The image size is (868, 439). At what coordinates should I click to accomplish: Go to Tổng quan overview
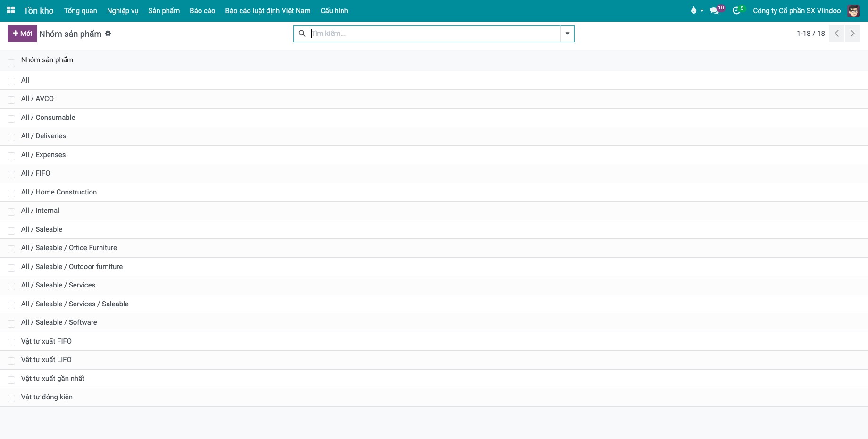[x=81, y=10]
